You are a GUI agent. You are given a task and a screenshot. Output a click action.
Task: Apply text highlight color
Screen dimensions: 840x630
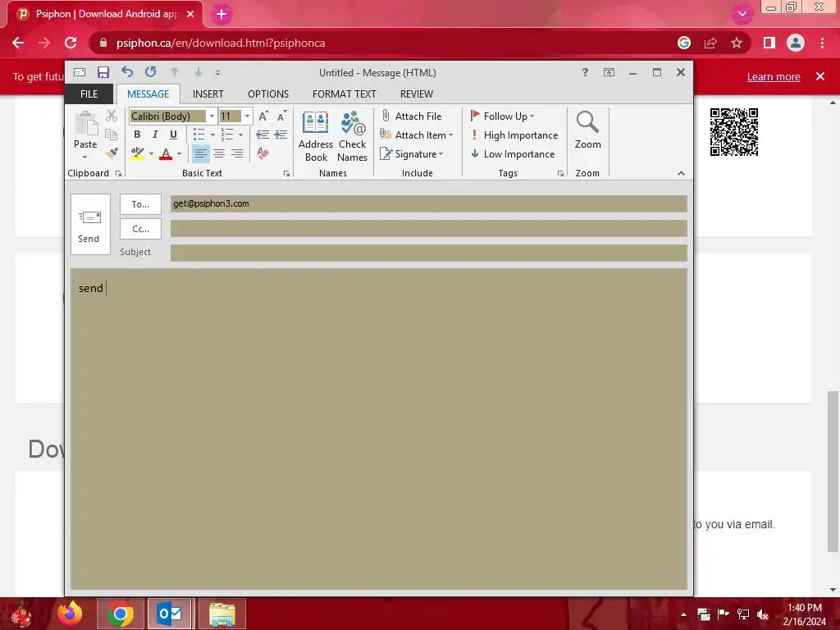point(138,153)
